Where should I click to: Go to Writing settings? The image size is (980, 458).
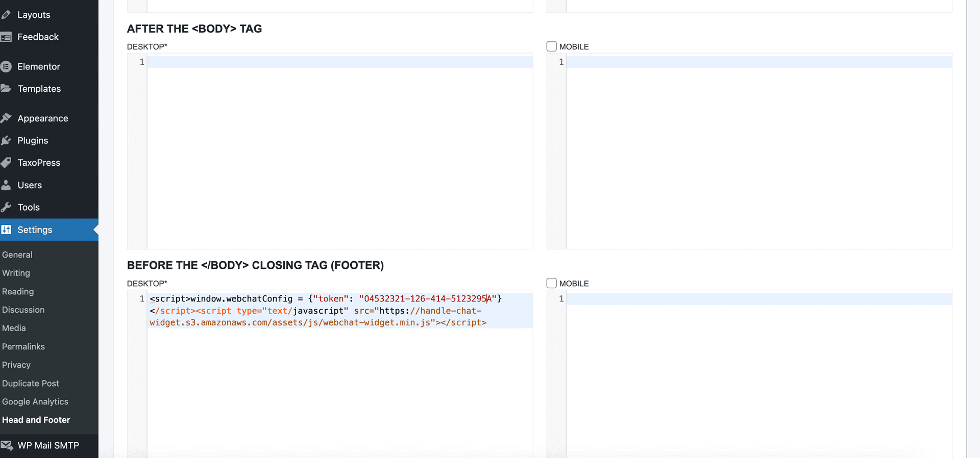pos(16,273)
